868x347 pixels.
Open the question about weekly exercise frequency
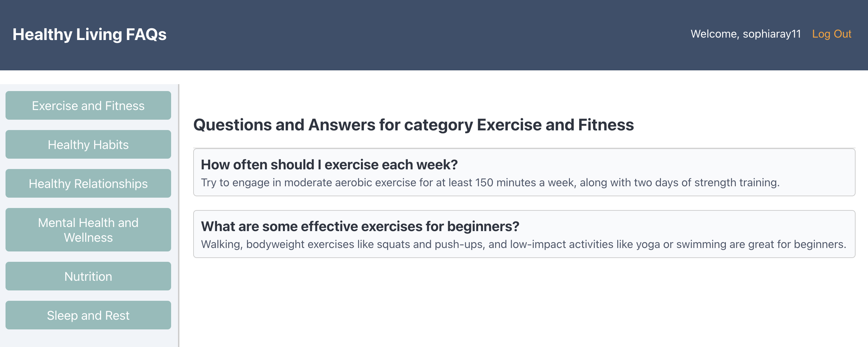(329, 165)
